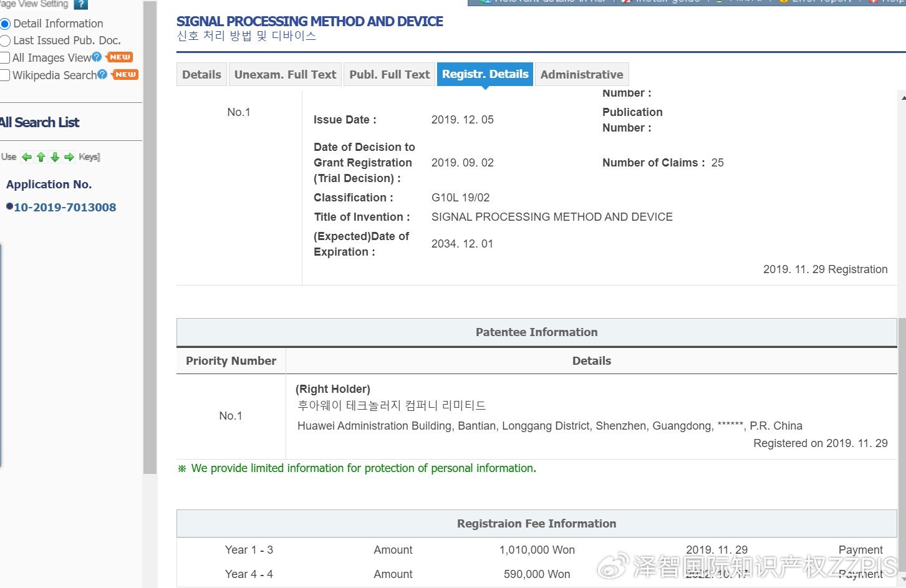Click the green down arrow key icon
This screenshot has height=588, width=906.
point(55,157)
